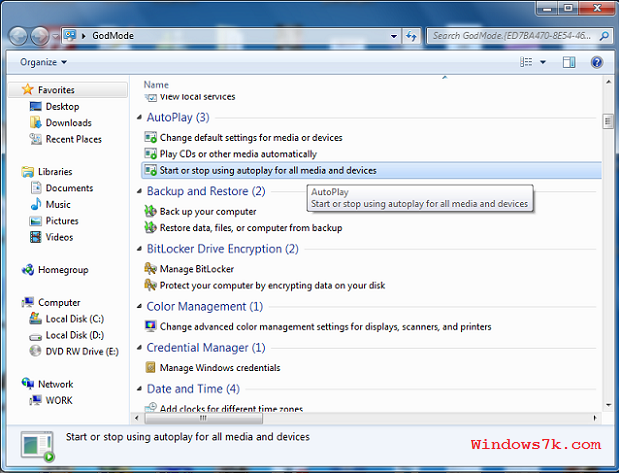Viewport: 619px width, 473px height.
Task: Click the Local Disk (C:) drive icon
Action: point(36,318)
